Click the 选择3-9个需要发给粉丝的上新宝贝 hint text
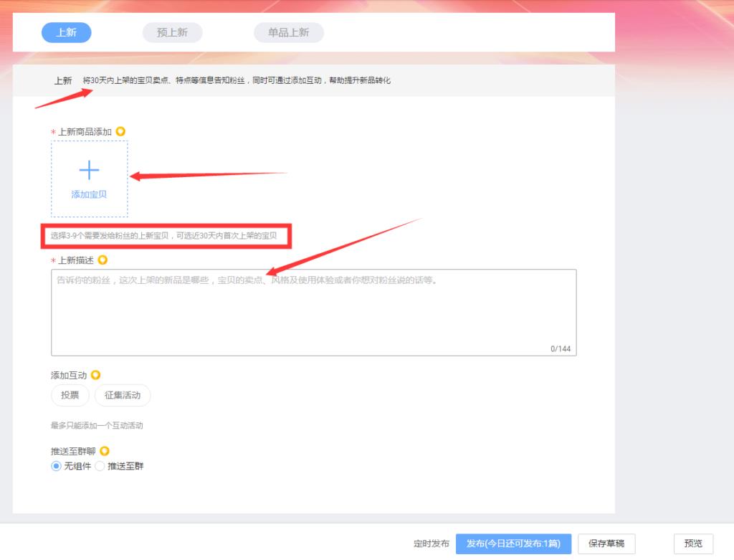The width and height of the screenshot is (734, 560). 164,235
